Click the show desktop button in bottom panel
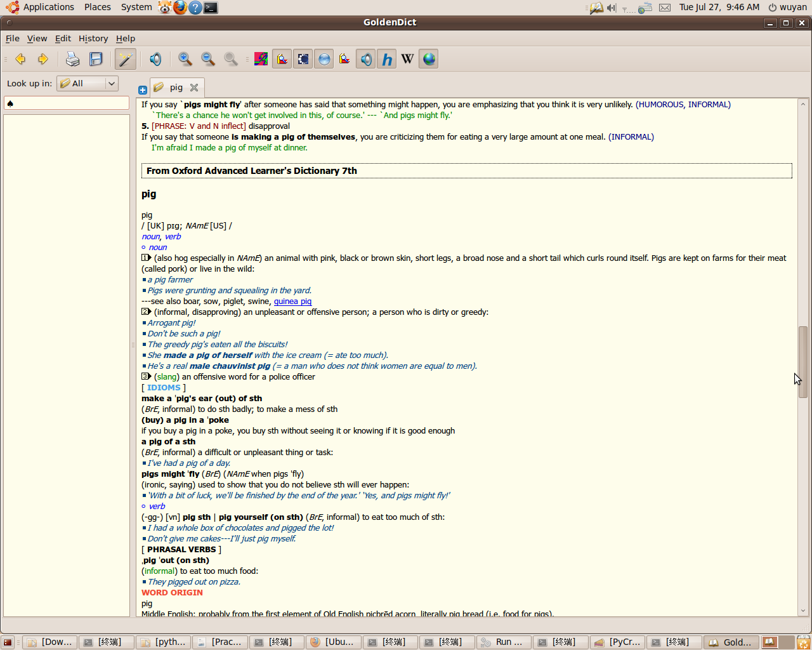The image size is (812, 650). (x=8, y=642)
